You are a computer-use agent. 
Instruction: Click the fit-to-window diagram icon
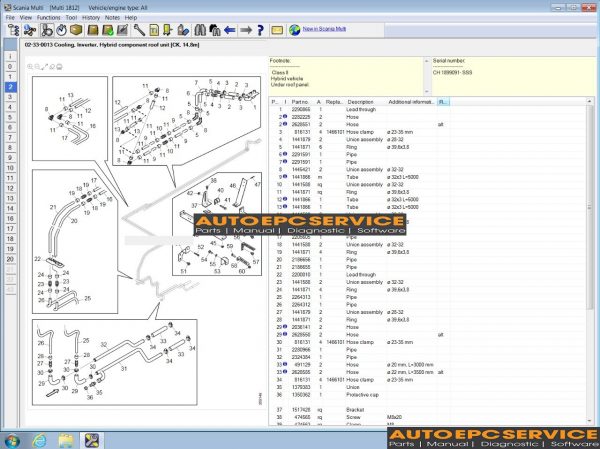point(44,67)
